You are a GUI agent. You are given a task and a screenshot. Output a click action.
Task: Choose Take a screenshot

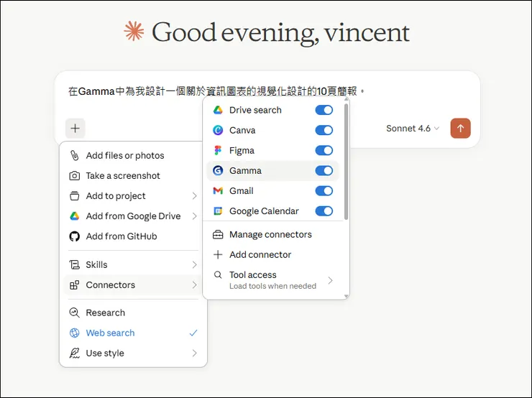pos(133,175)
